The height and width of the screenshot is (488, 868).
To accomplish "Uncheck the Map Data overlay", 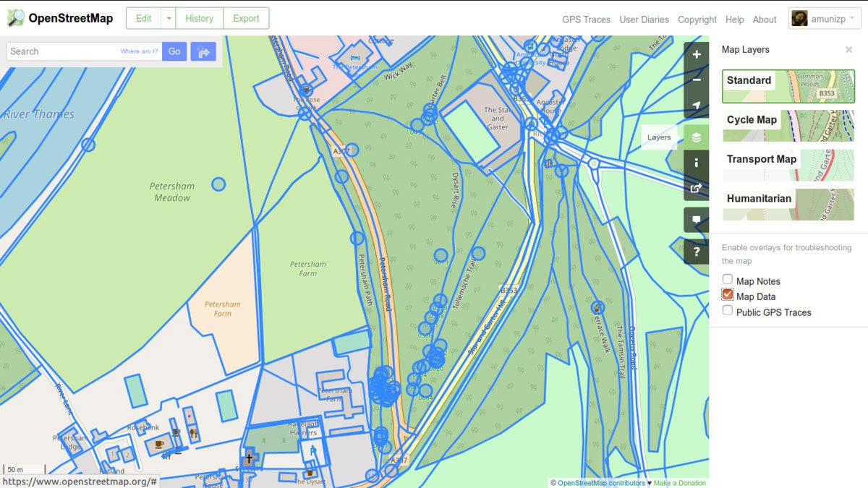I will pyautogui.click(x=728, y=295).
